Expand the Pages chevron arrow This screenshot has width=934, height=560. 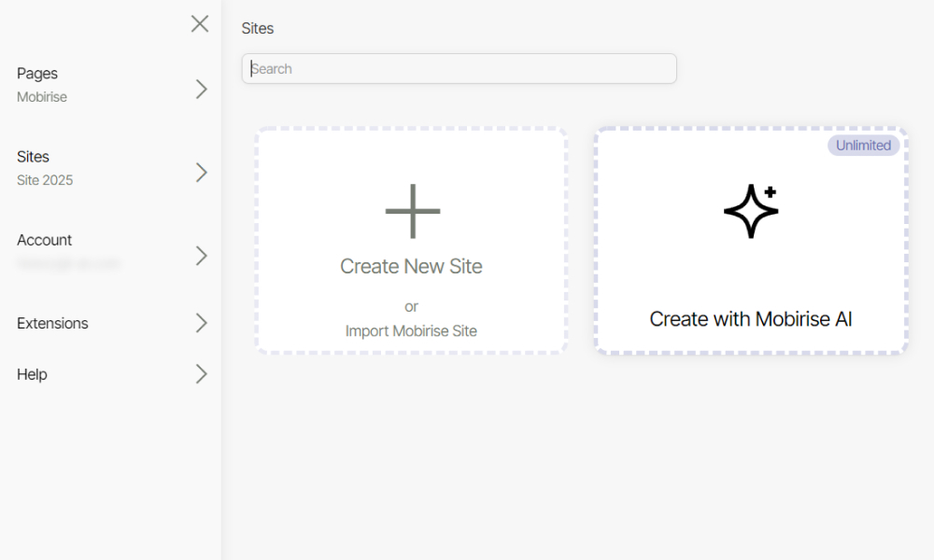point(201,90)
